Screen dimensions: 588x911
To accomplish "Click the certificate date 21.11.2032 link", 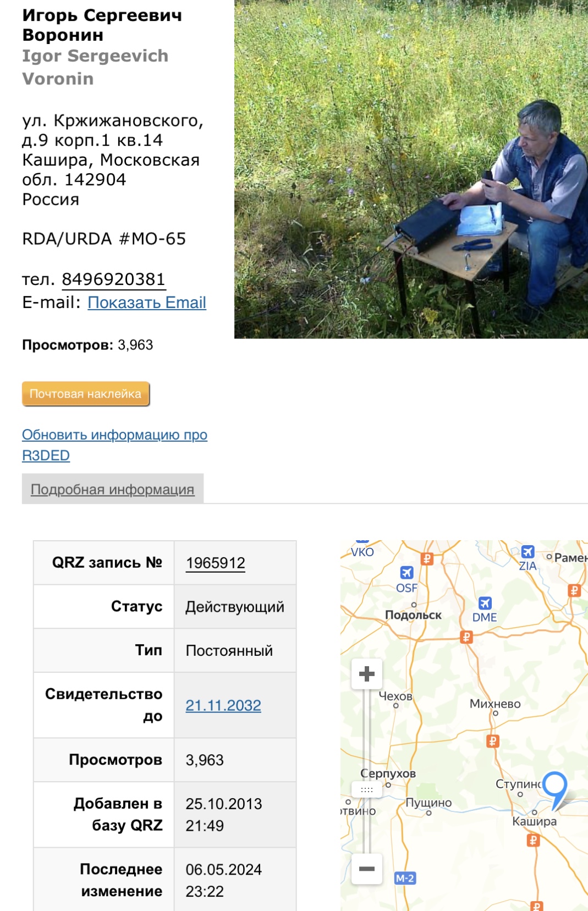I will (x=223, y=705).
